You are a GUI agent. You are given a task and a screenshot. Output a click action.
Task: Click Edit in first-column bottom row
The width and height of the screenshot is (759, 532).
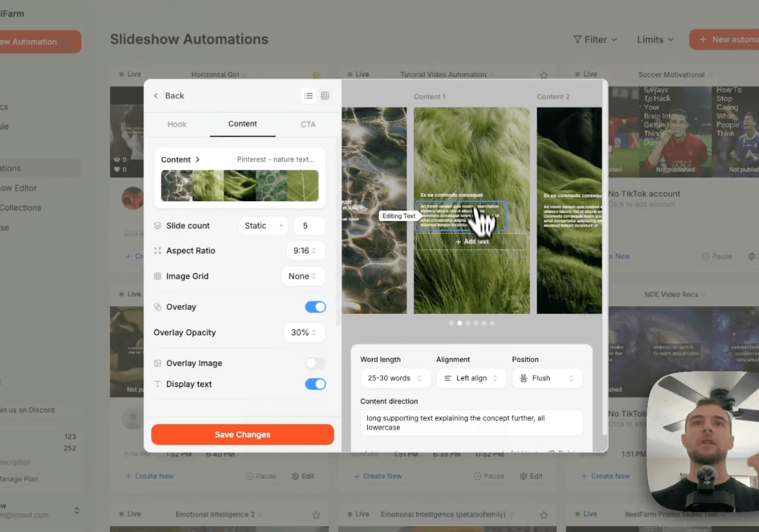pos(303,476)
